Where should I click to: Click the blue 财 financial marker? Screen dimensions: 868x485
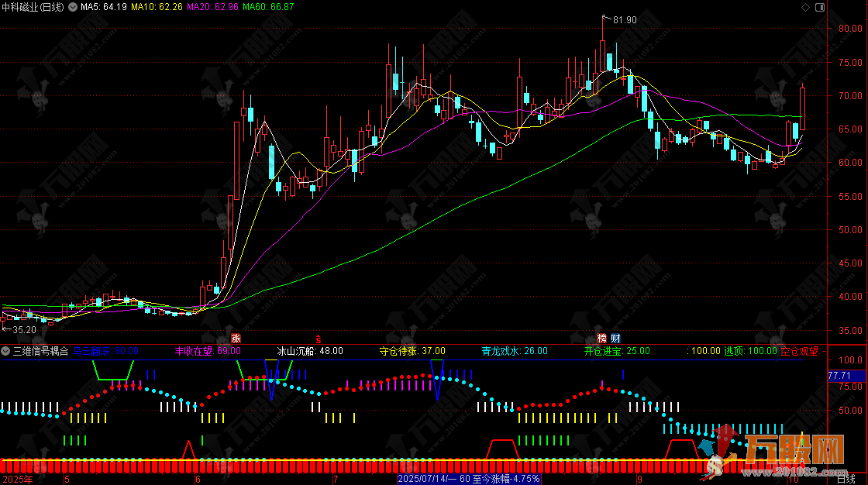tap(615, 338)
